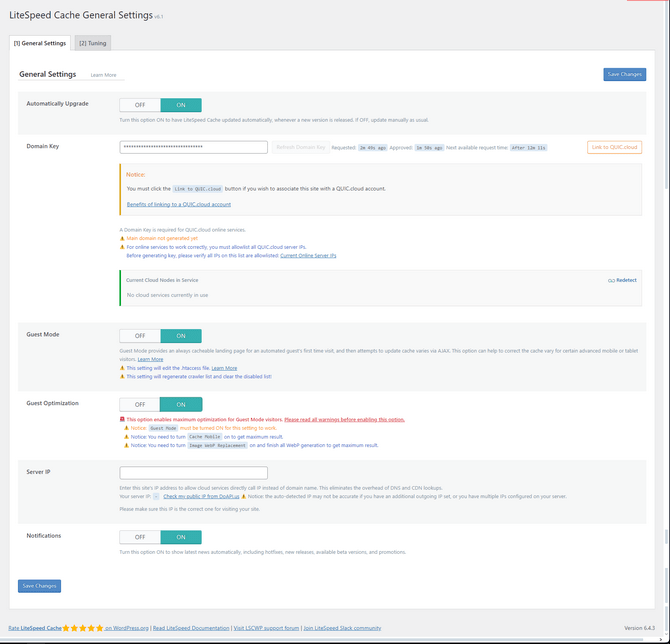670x644 pixels.
Task: Click the bottom Save Changes button
Action: pyautogui.click(x=39, y=586)
